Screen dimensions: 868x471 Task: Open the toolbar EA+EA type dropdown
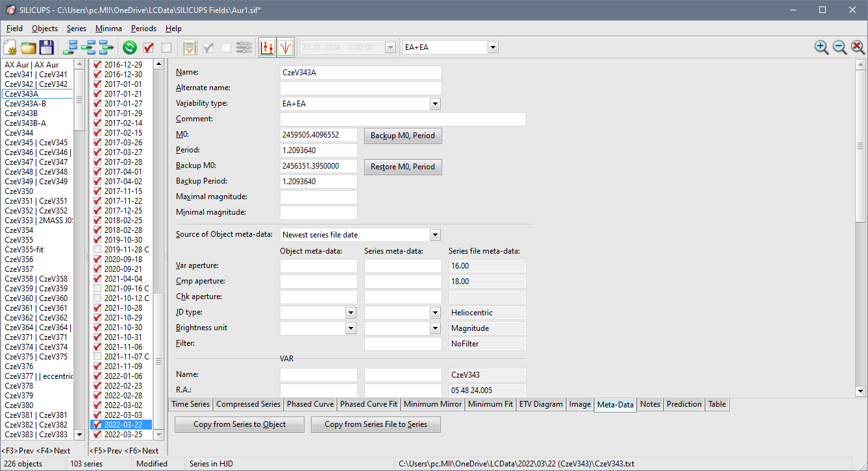493,47
